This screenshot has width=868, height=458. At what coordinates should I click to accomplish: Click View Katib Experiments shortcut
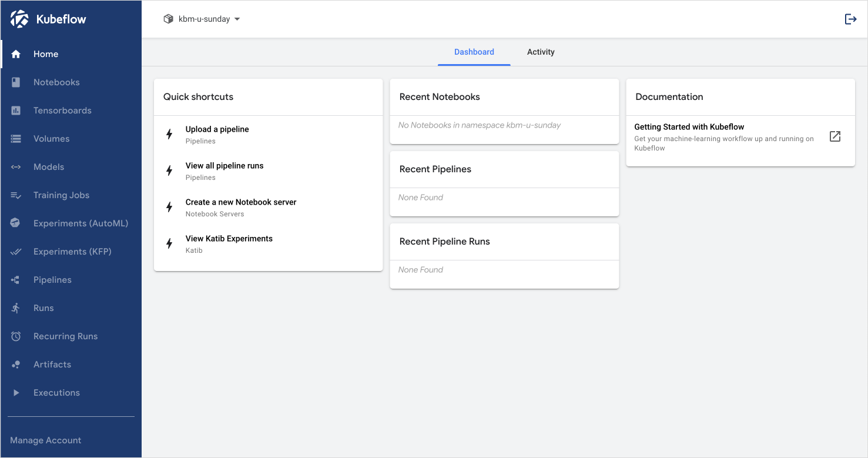pyautogui.click(x=268, y=243)
